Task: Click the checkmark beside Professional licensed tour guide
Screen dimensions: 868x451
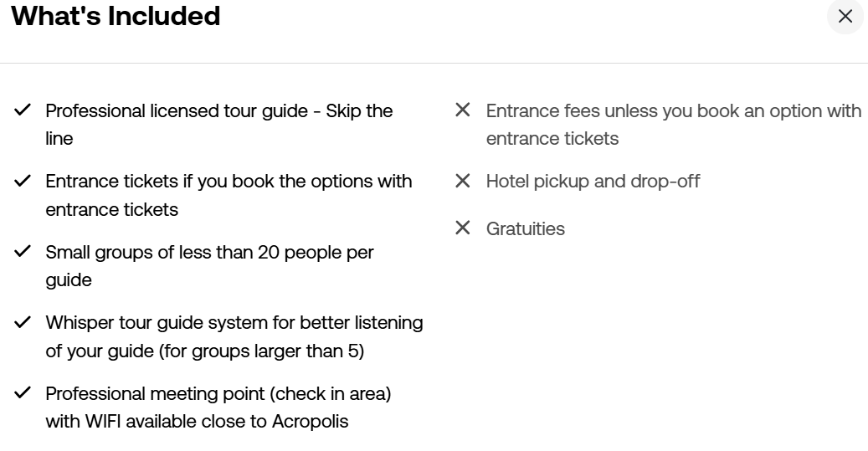Action: point(23,110)
